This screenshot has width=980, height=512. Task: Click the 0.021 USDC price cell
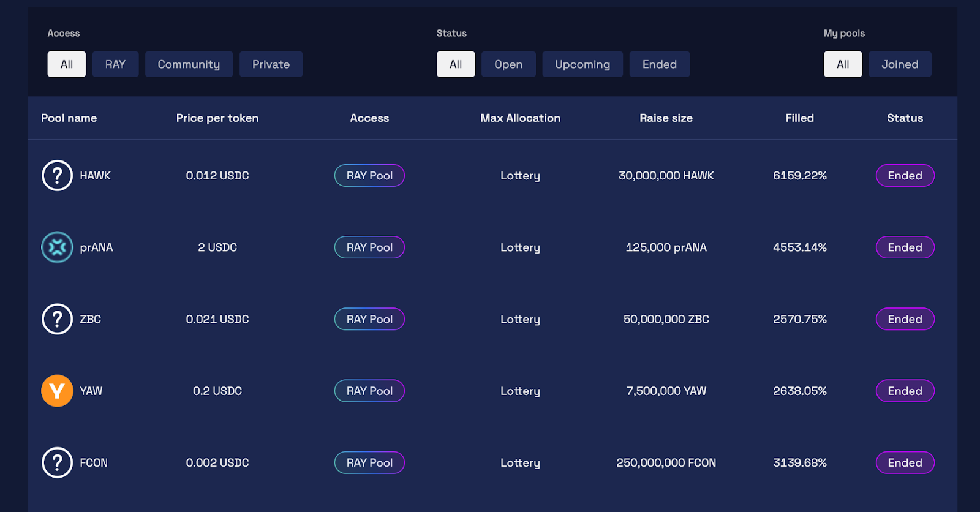tap(217, 319)
